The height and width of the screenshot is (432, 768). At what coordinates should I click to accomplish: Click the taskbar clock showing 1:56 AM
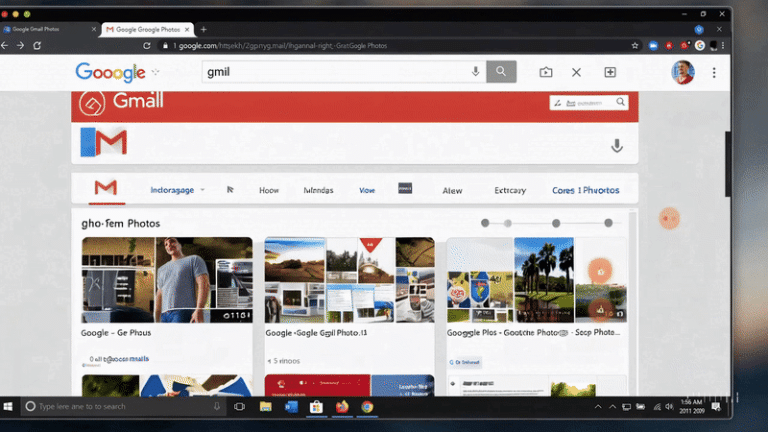point(692,407)
